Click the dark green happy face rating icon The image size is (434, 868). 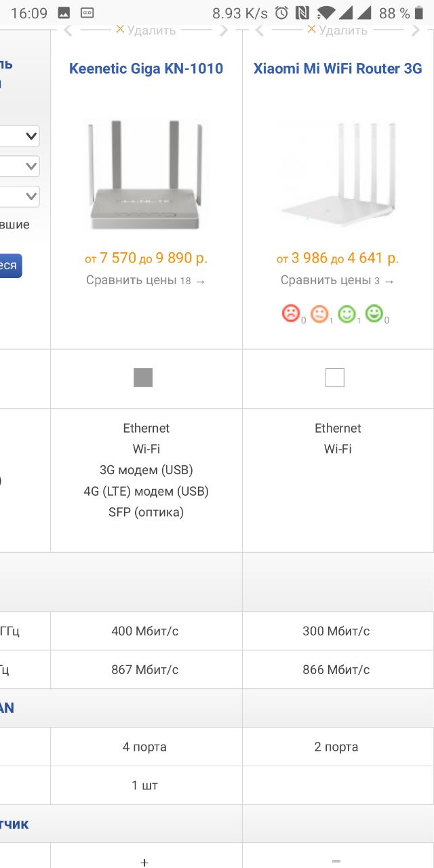pyautogui.click(x=374, y=313)
